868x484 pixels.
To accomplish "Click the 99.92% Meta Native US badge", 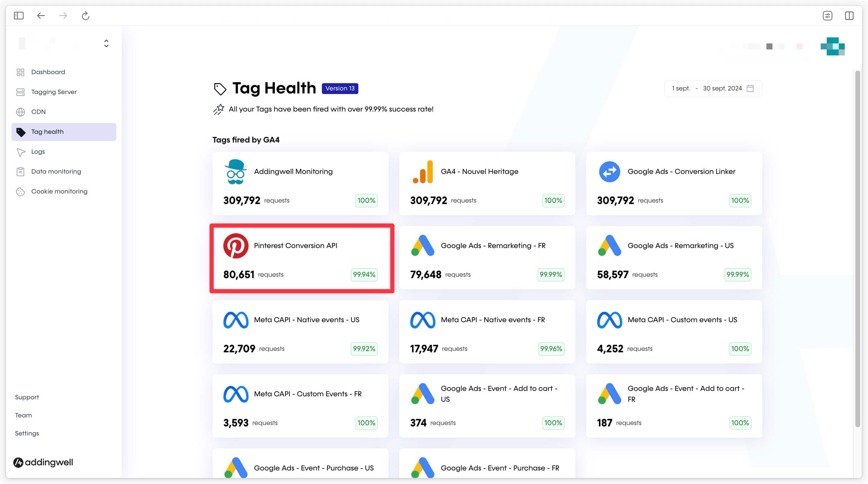I will click(364, 349).
